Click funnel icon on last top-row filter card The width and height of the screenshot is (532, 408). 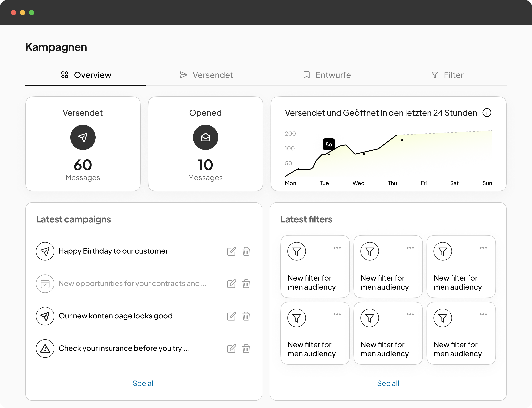pos(443,251)
